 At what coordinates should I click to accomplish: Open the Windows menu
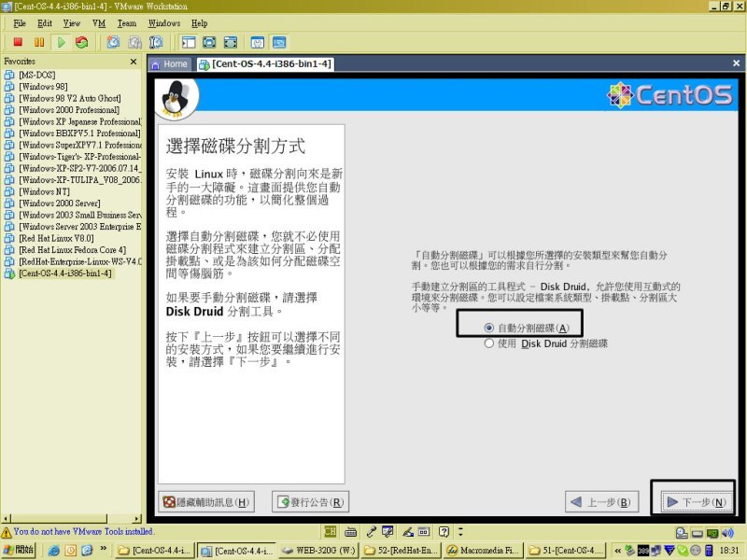tap(164, 23)
